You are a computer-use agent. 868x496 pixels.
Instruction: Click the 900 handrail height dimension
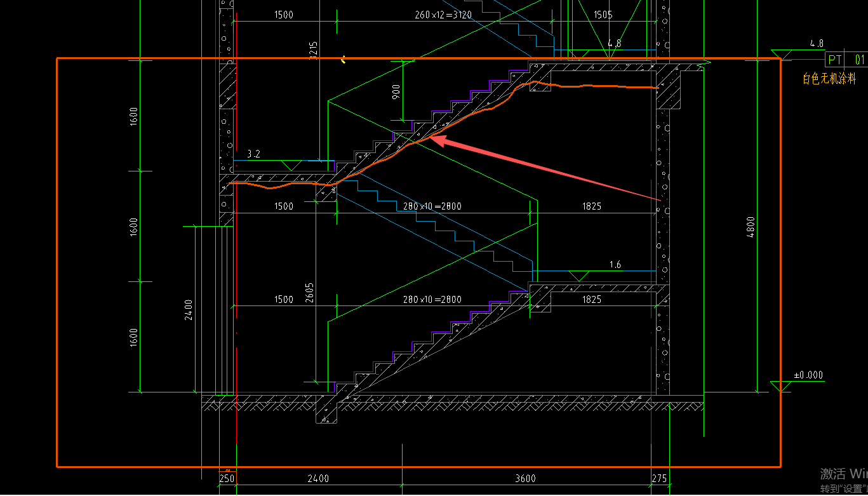click(396, 91)
